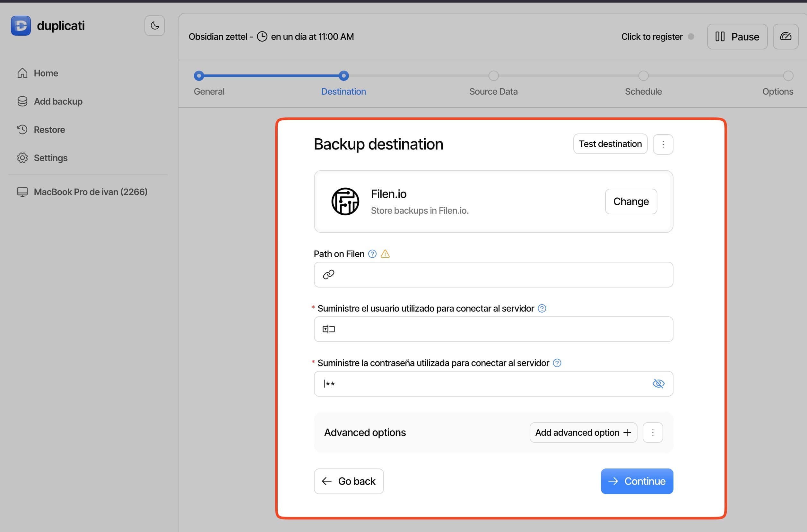Click the yellow warning triangle icon

pos(385,254)
